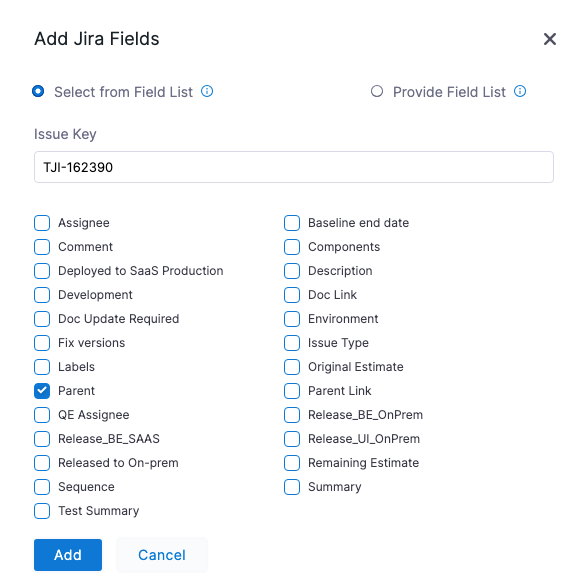Click info icon beside Select from Field List
This screenshot has height=578, width=586.
[x=207, y=91]
